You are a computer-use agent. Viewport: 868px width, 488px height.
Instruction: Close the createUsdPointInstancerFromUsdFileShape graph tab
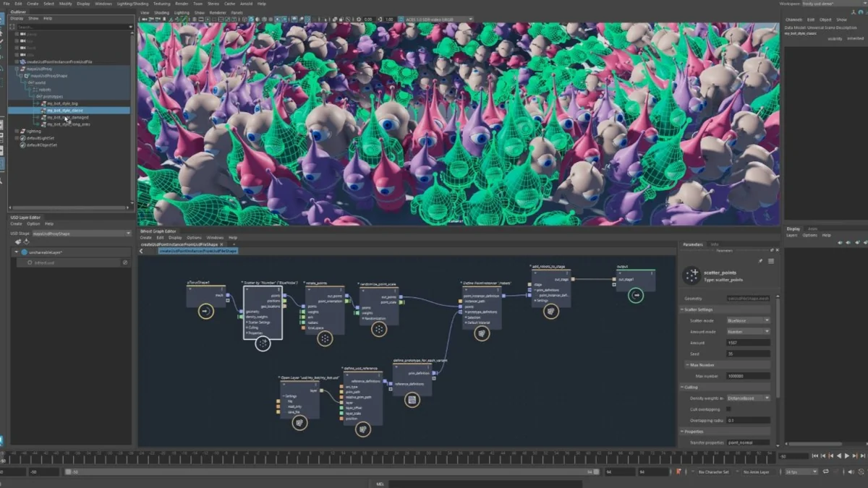pos(221,244)
